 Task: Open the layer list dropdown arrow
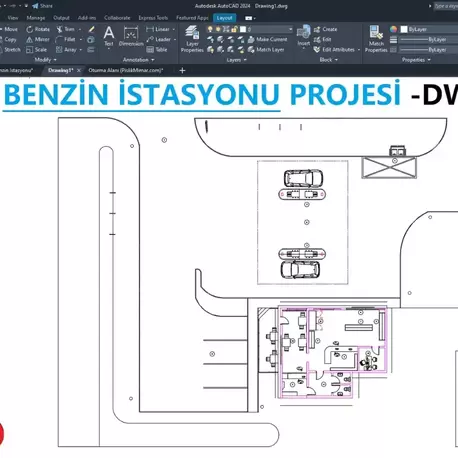point(290,29)
